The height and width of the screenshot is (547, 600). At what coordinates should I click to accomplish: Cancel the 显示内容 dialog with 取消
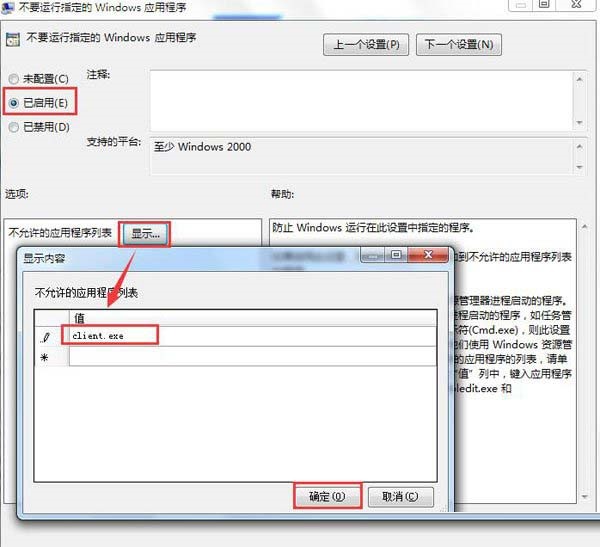coord(400,496)
